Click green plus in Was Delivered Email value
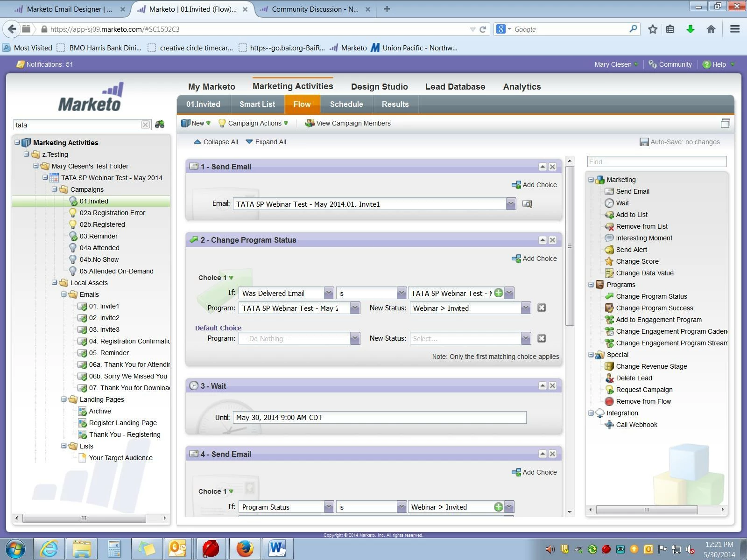The width and height of the screenshot is (747, 560). coord(499,293)
